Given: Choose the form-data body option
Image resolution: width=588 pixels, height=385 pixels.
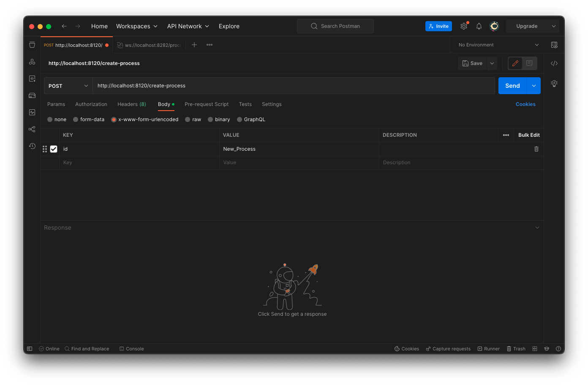Looking at the screenshot, I should click(76, 119).
